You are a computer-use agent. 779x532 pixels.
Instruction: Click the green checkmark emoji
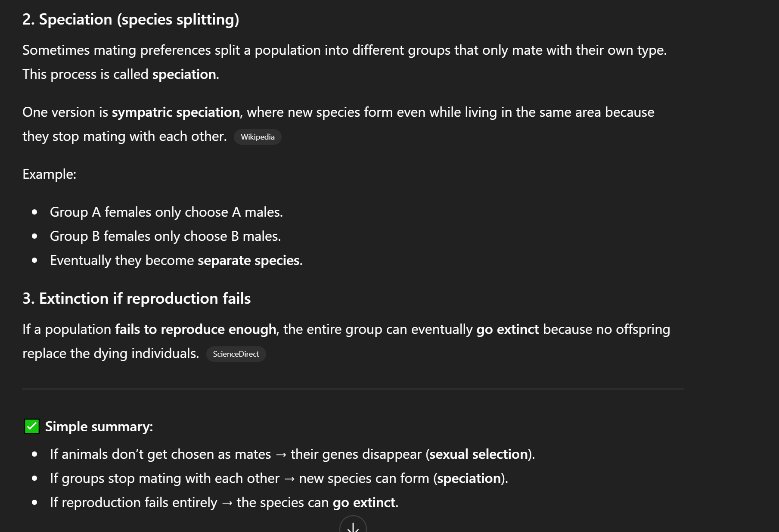click(32, 426)
